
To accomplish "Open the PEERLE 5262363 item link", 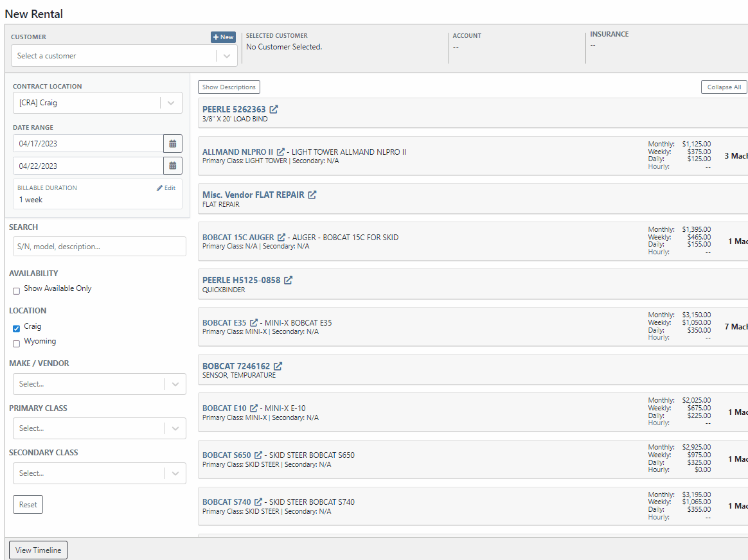I will [x=234, y=109].
